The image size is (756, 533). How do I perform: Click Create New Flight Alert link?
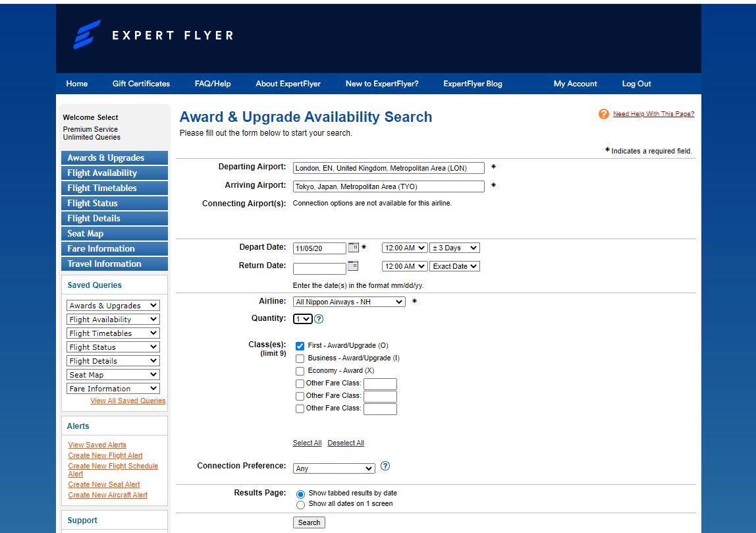point(105,455)
